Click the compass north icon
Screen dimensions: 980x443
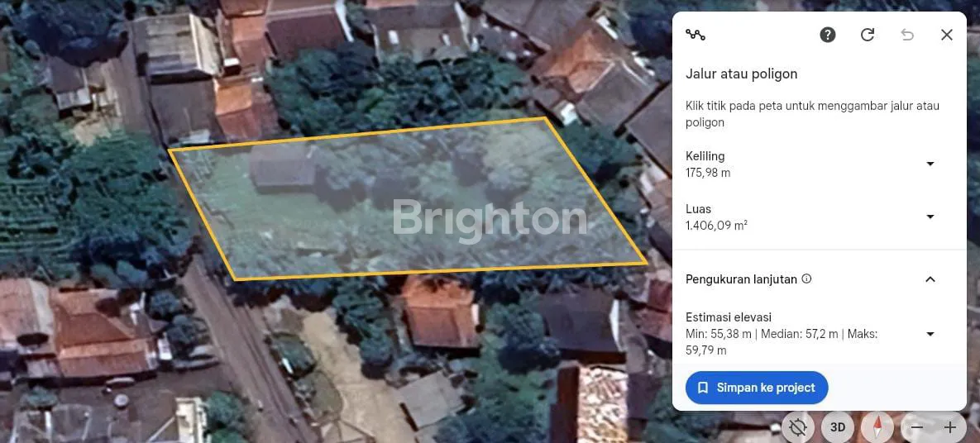pyautogui.click(x=877, y=427)
